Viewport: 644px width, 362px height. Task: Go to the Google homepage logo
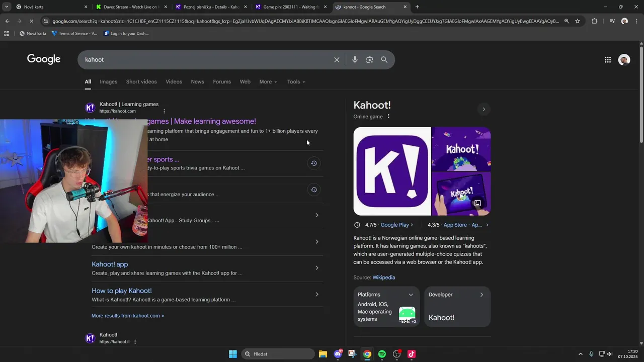(44, 59)
